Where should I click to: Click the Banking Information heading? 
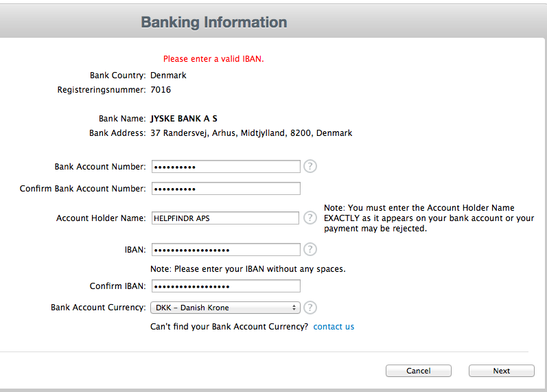point(214,22)
